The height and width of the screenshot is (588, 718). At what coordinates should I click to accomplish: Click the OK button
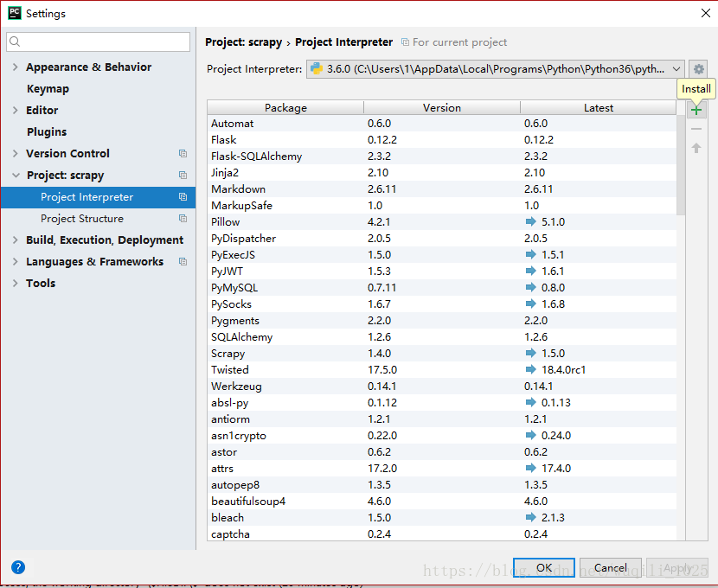click(x=543, y=568)
